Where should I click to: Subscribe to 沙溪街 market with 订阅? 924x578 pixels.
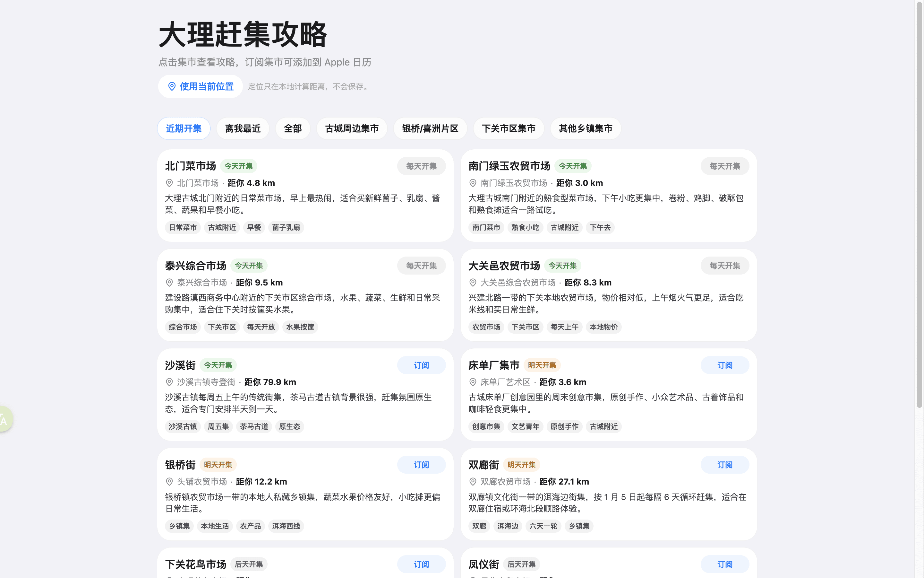pos(422,365)
